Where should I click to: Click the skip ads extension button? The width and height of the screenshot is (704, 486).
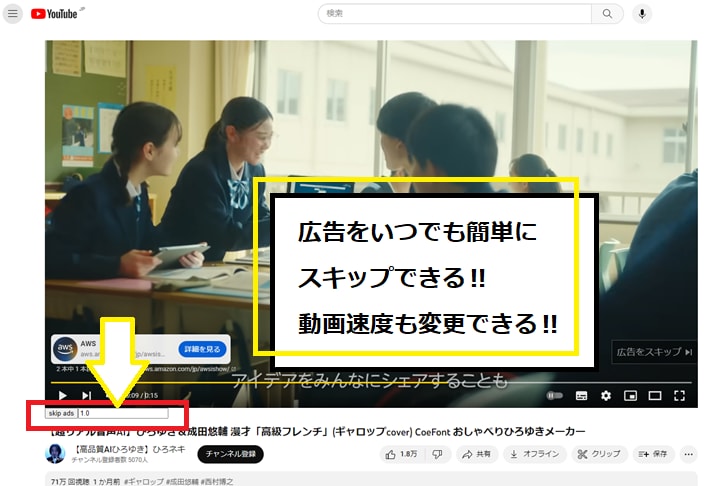(62, 413)
